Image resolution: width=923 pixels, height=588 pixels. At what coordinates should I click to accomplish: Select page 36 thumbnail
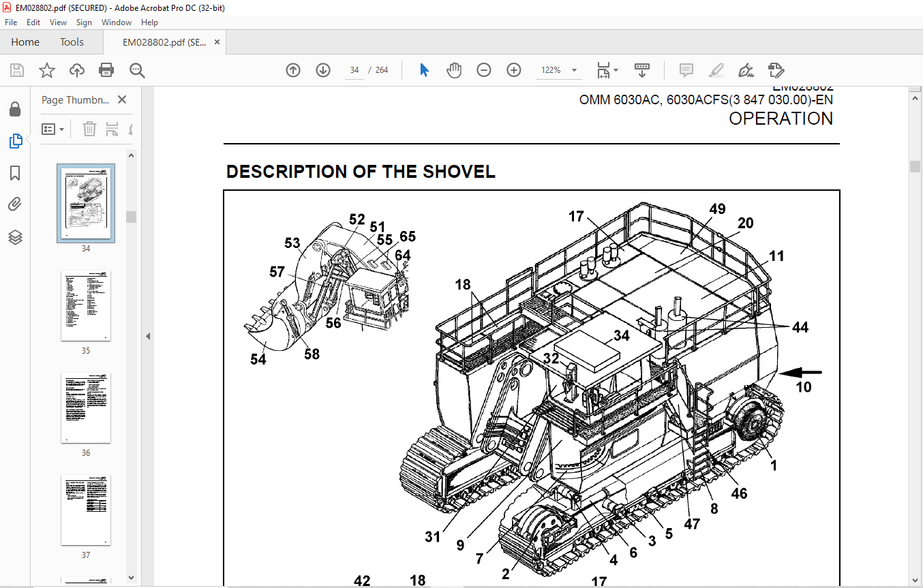pos(86,407)
